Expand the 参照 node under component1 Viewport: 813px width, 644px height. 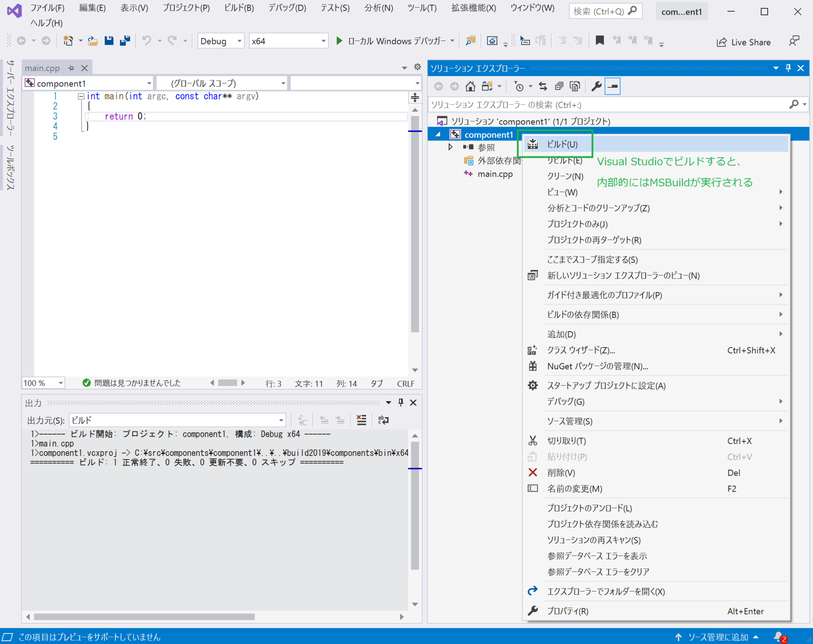coord(451,147)
